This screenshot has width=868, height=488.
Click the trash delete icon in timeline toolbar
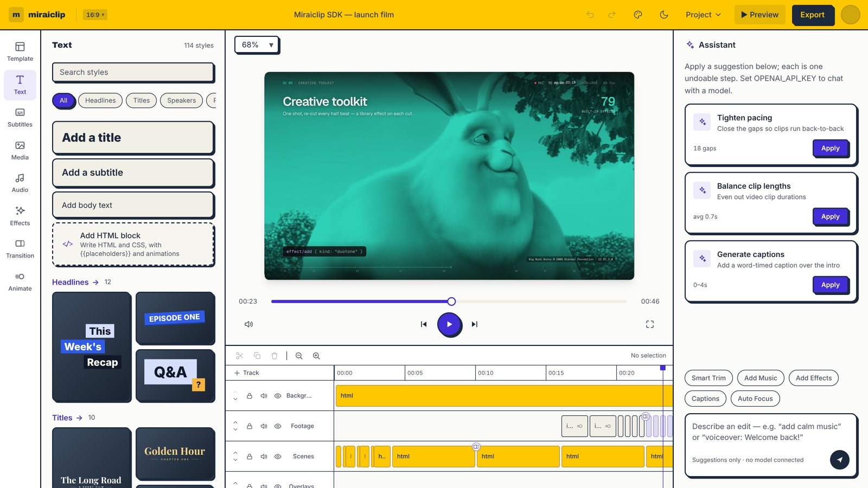(275, 356)
